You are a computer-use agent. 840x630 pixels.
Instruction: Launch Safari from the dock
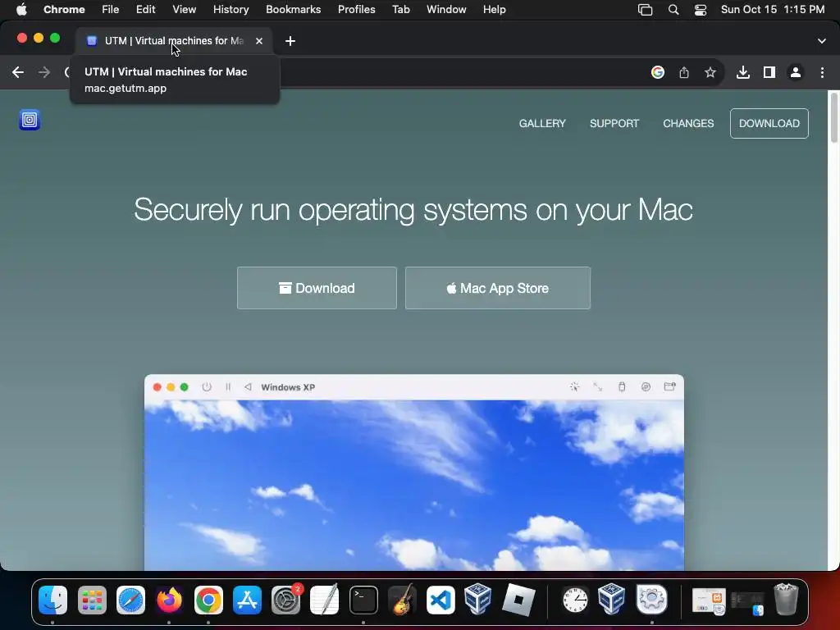click(130, 600)
